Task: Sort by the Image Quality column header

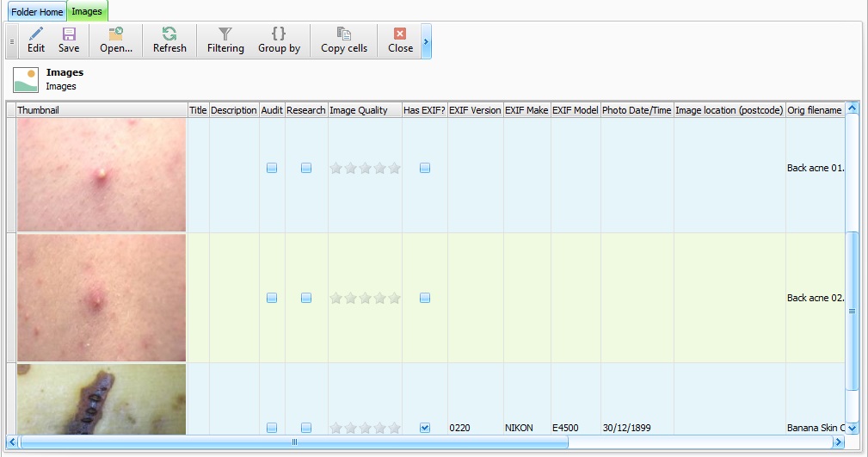Action: pyautogui.click(x=359, y=110)
